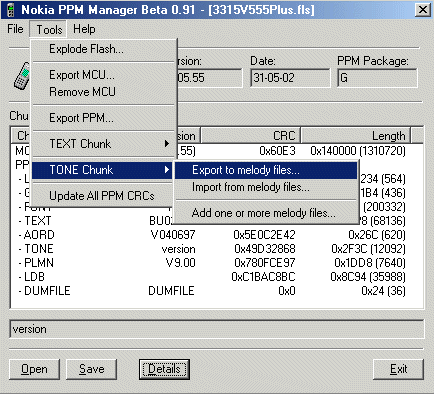Close the Tools menu
Viewport: 434px width, 394px height.
[x=49, y=29]
